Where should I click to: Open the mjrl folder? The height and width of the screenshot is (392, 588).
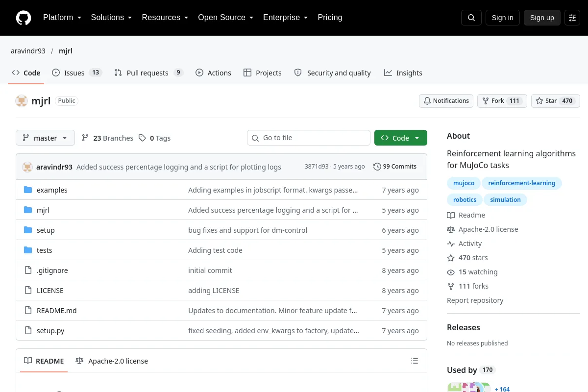click(x=43, y=210)
